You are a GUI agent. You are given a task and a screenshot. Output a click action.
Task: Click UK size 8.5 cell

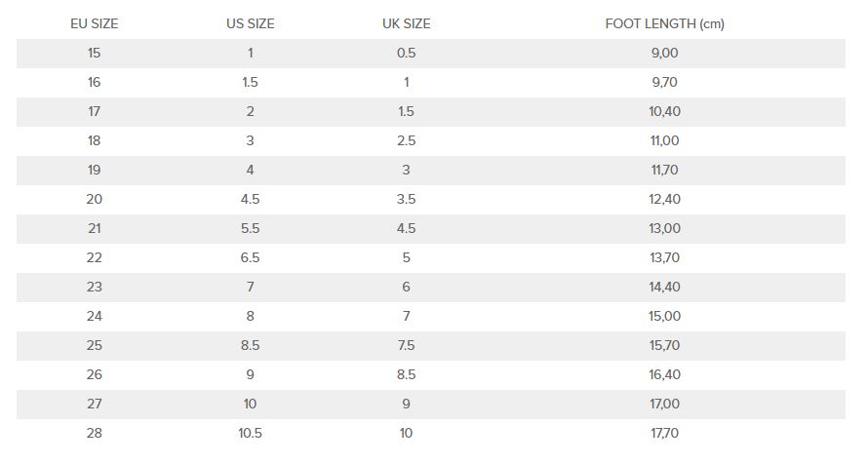406,374
